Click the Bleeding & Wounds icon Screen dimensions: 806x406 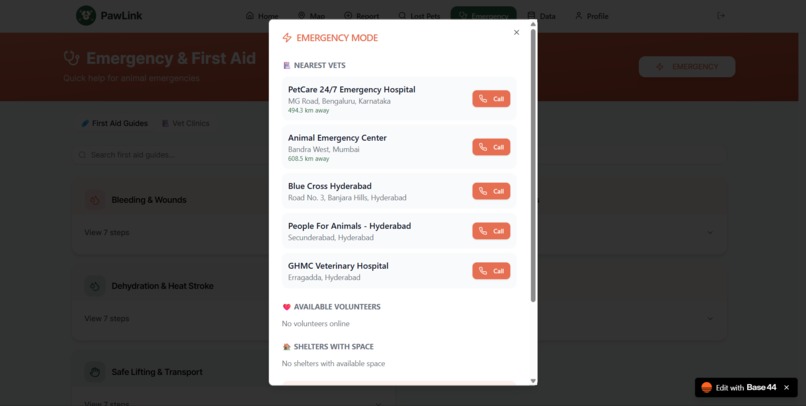95,200
